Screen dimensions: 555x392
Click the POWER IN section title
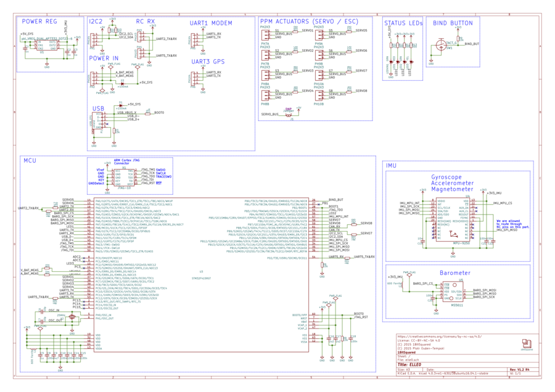click(x=104, y=59)
